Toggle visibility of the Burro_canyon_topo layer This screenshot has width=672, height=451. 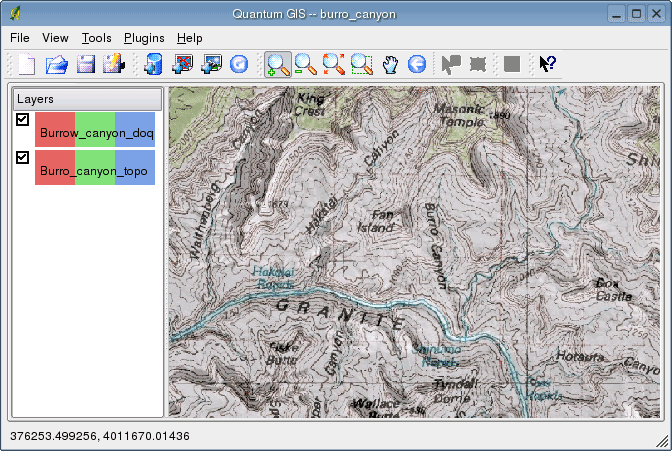tap(22, 158)
